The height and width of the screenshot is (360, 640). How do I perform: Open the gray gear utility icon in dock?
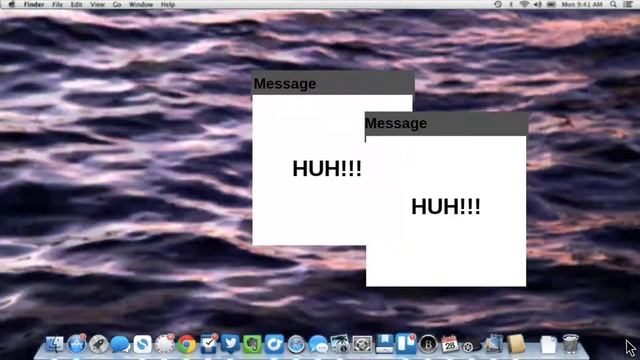tap(362, 344)
